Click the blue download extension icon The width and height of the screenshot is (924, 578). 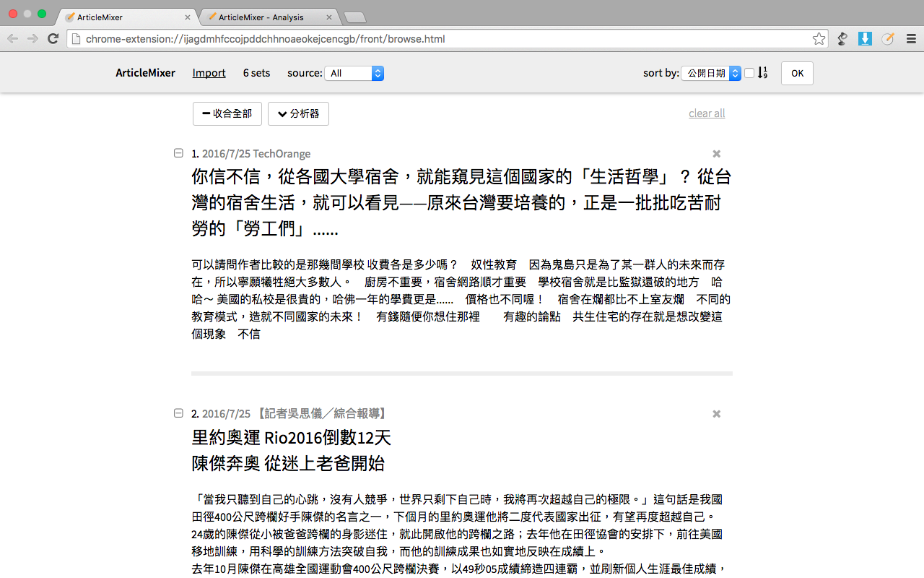(x=865, y=39)
